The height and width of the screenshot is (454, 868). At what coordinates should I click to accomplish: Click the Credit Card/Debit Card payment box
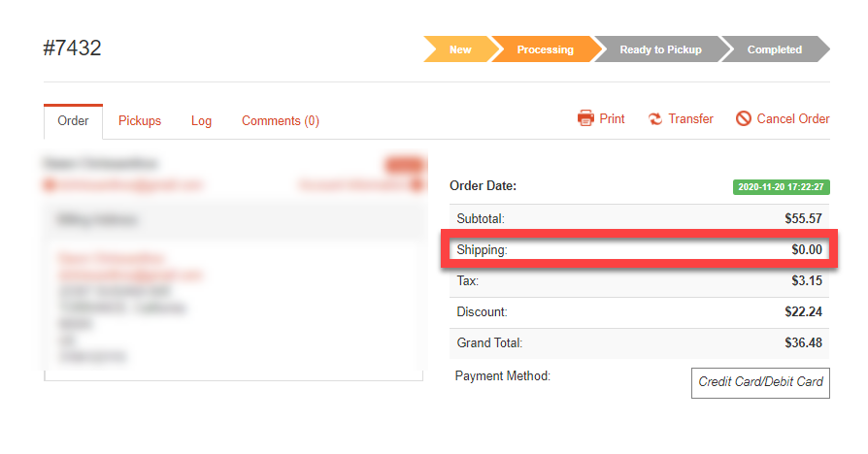(760, 382)
